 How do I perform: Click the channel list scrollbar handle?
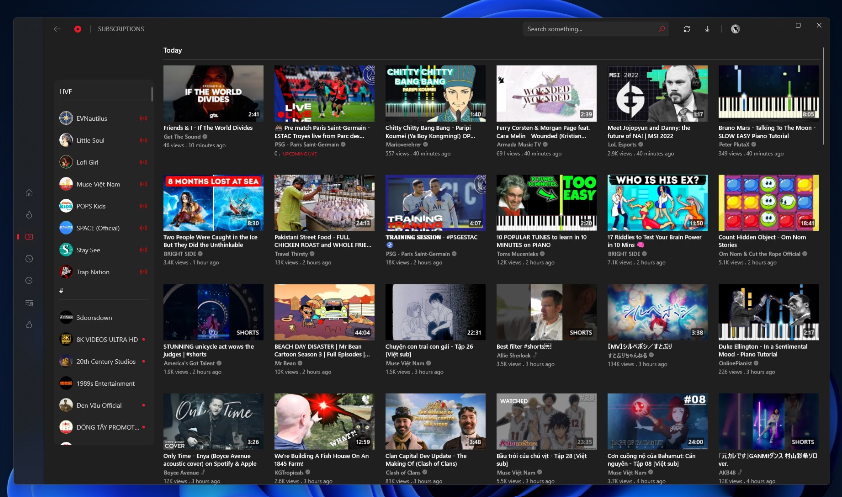(x=152, y=94)
